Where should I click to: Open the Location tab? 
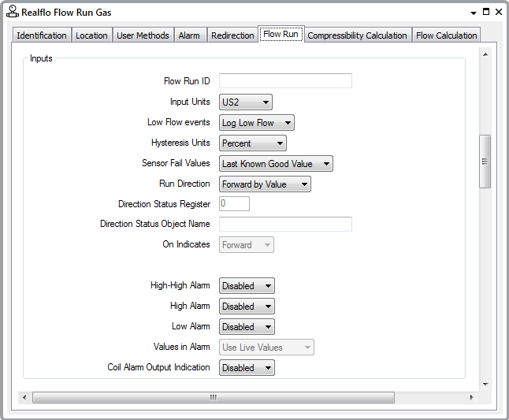click(91, 35)
